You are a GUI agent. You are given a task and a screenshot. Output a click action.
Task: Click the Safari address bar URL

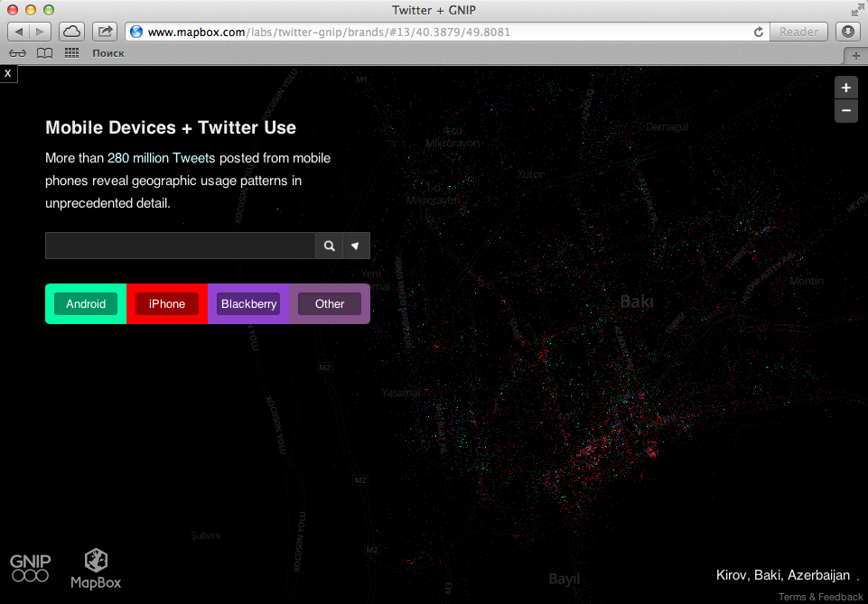(x=329, y=33)
